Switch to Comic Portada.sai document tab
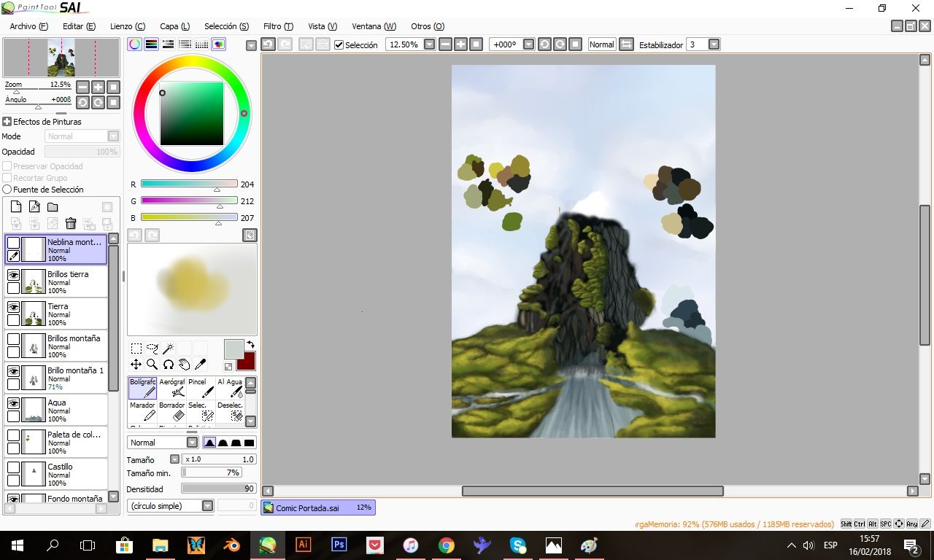Viewport: 934px width, 560px height. [x=318, y=507]
